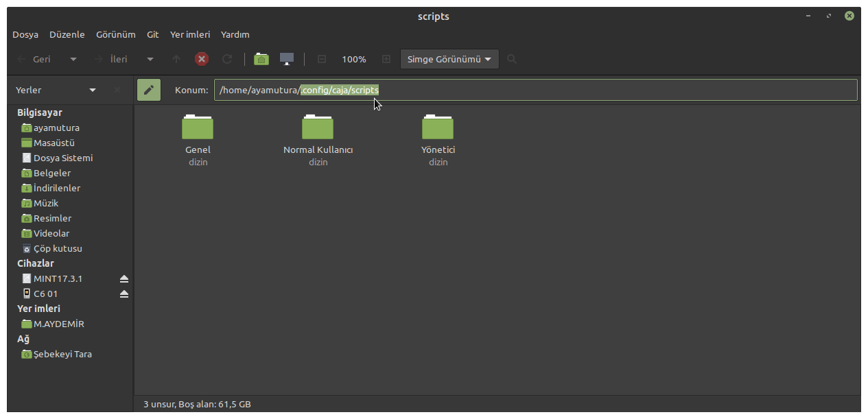868x419 pixels.
Task: Open the Geri history dropdown arrow
Action: pos(73,59)
